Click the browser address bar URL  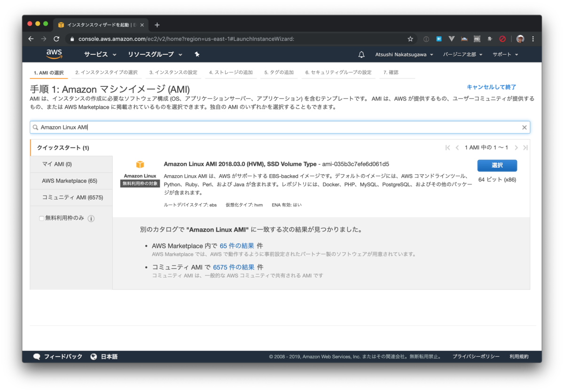coord(187,39)
